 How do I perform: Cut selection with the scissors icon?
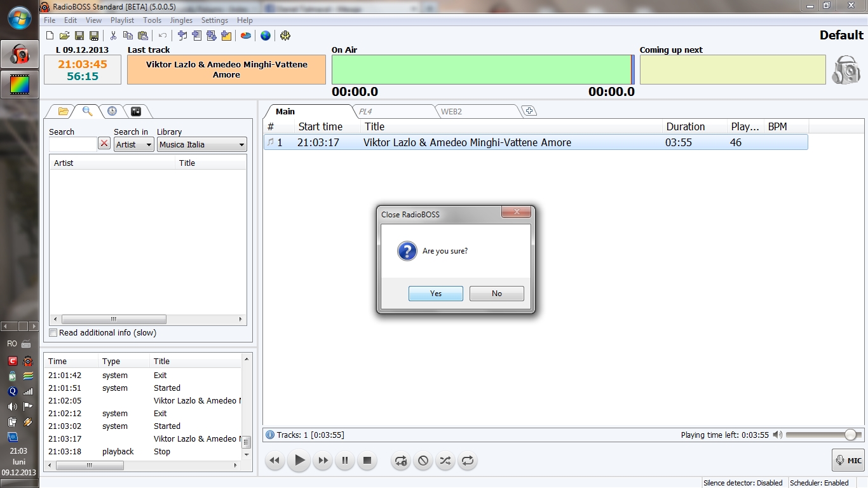(x=113, y=36)
